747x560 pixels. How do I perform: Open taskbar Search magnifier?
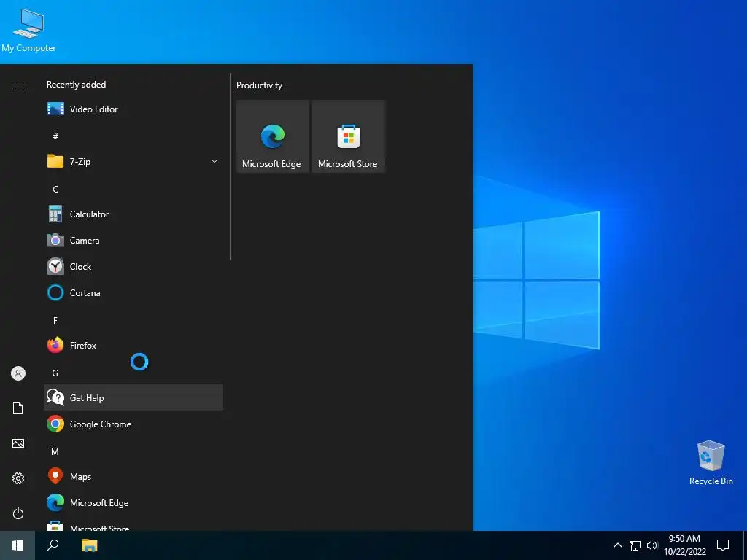pyautogui.click(x=53, y=545)
